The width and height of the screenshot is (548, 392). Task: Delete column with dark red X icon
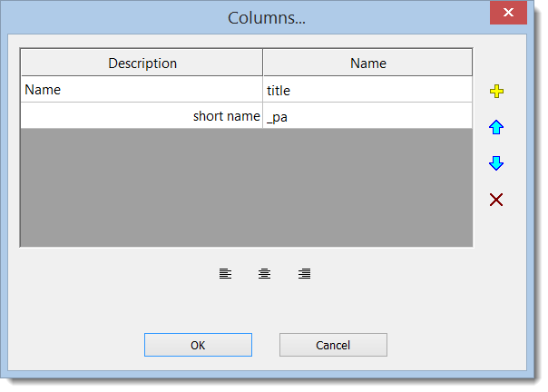click(496, 200)
